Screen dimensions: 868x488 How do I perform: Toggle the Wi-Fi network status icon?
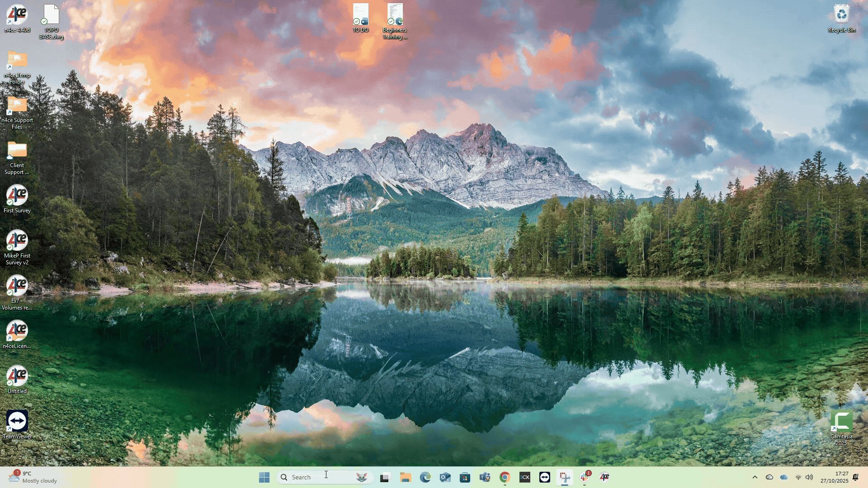pyautogui.click(x=797, y=477)
